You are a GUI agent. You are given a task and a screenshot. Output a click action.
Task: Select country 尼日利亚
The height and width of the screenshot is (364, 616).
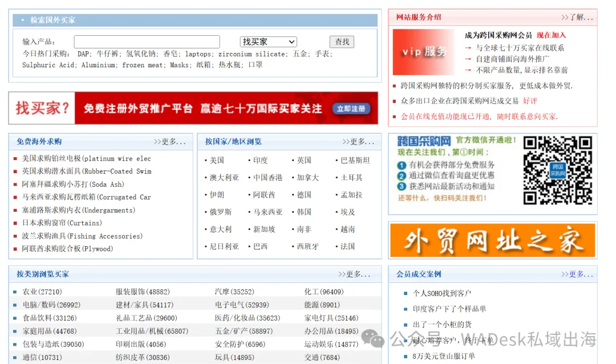click(224, 247)
